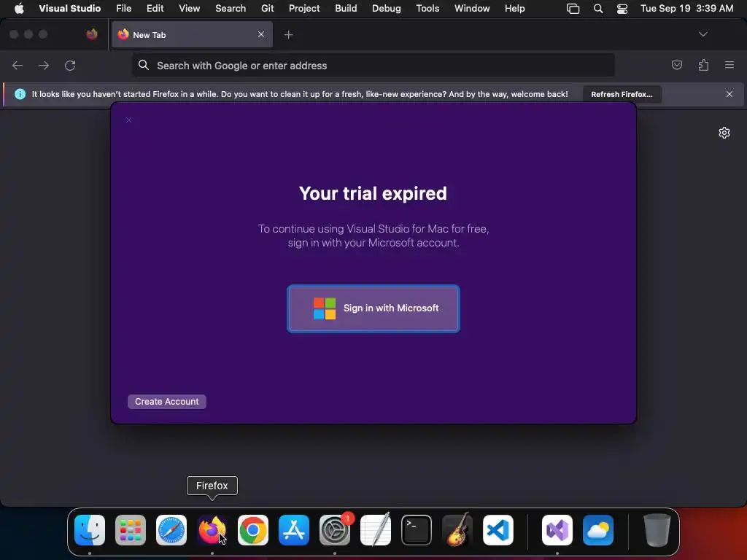Open System Settings in the dock
747x560 pixels.
click(x=334, y=530)
